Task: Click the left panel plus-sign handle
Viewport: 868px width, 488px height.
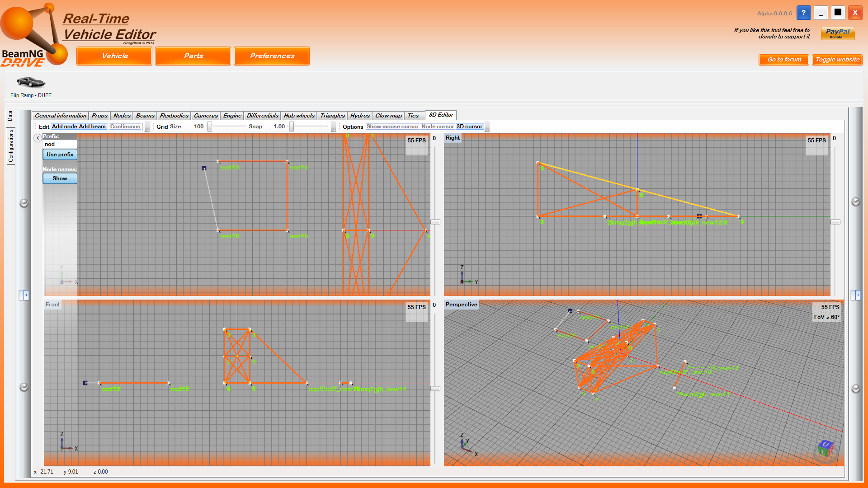Action: [x=24, y=295]
